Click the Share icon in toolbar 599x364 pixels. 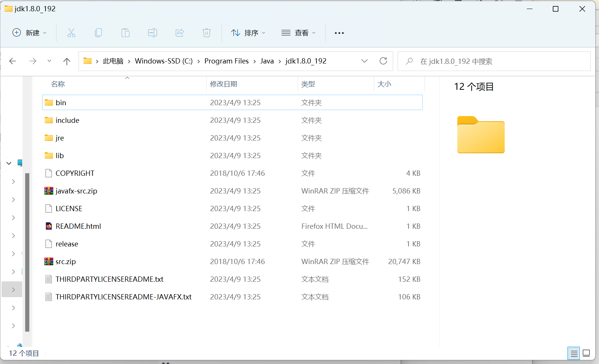(x=180, y=33)
